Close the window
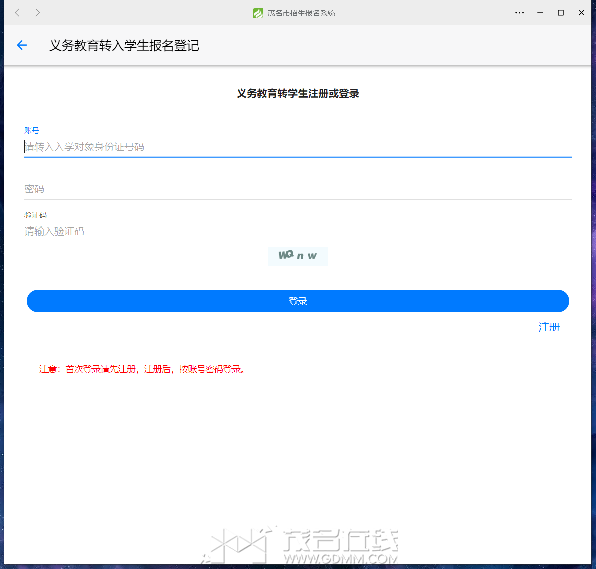596x569 pixels. click(x=581, y=13)
